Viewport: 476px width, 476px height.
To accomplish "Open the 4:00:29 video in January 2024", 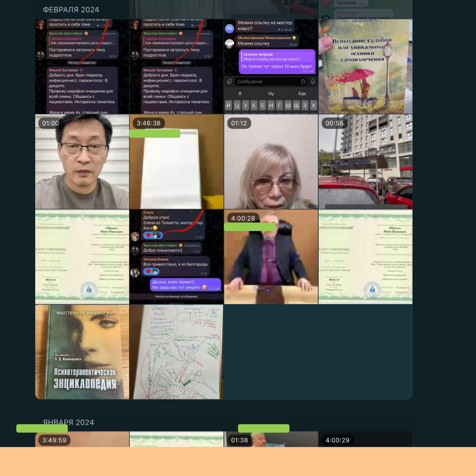I will click(x=365, y=439).
